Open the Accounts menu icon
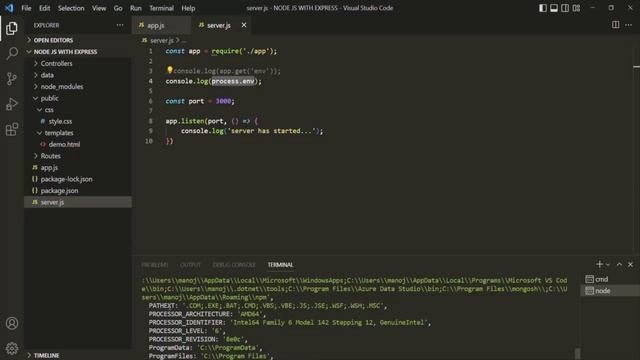The image size is (640, 360). (x=12, y=323)
